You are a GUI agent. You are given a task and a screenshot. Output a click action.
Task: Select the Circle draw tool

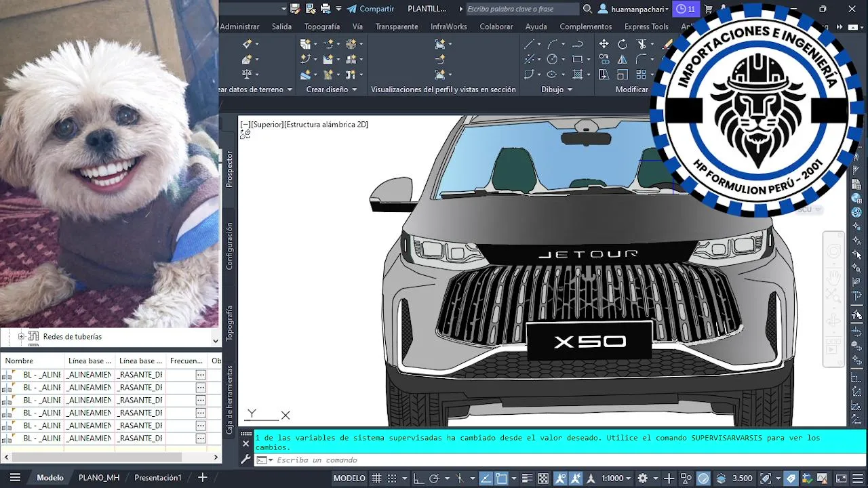coord(552,59)
